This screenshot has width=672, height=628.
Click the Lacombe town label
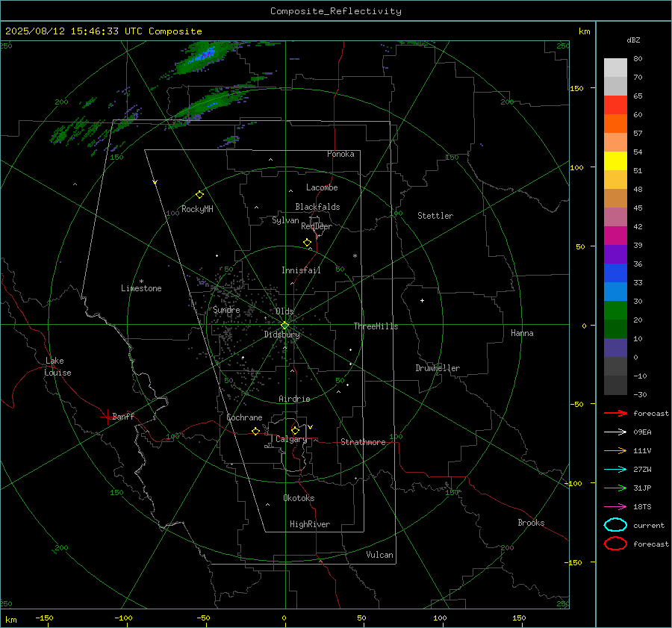[322, 187]
